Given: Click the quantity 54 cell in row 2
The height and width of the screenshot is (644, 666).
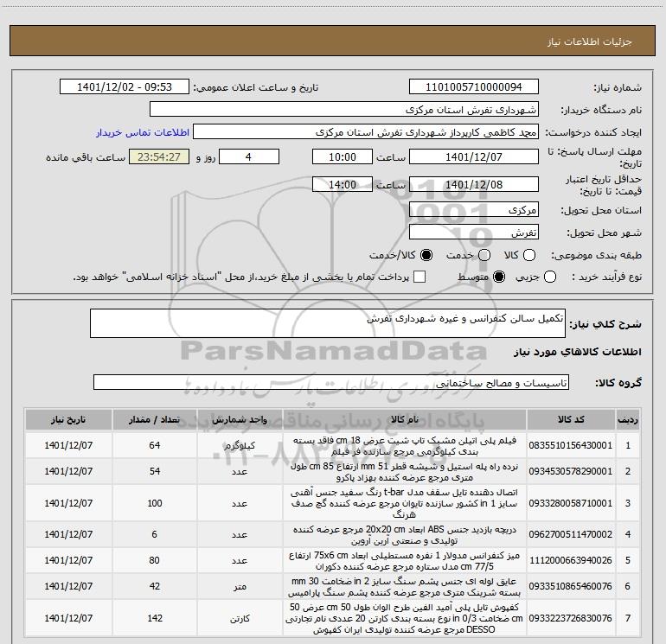Looking at the screenshot, I should pyautogui.click(x=155, y=471).
